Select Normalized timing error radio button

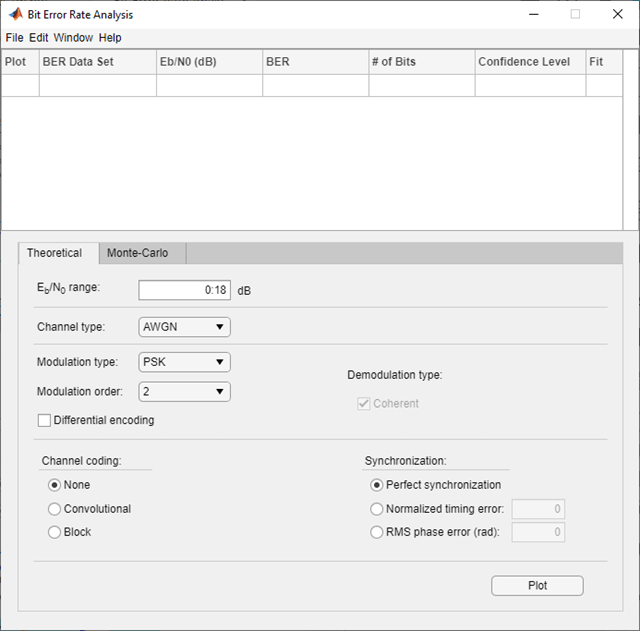(x=376, y=509)
